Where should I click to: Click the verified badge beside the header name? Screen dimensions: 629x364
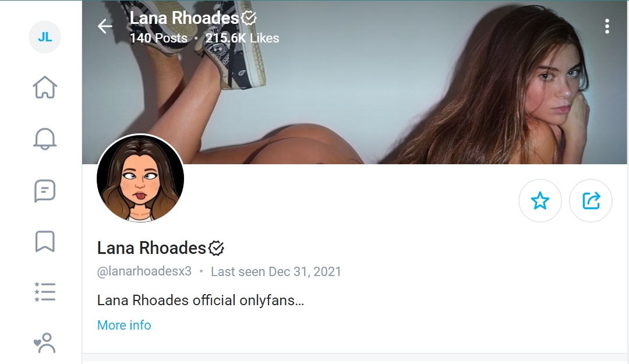click(249, 18)
